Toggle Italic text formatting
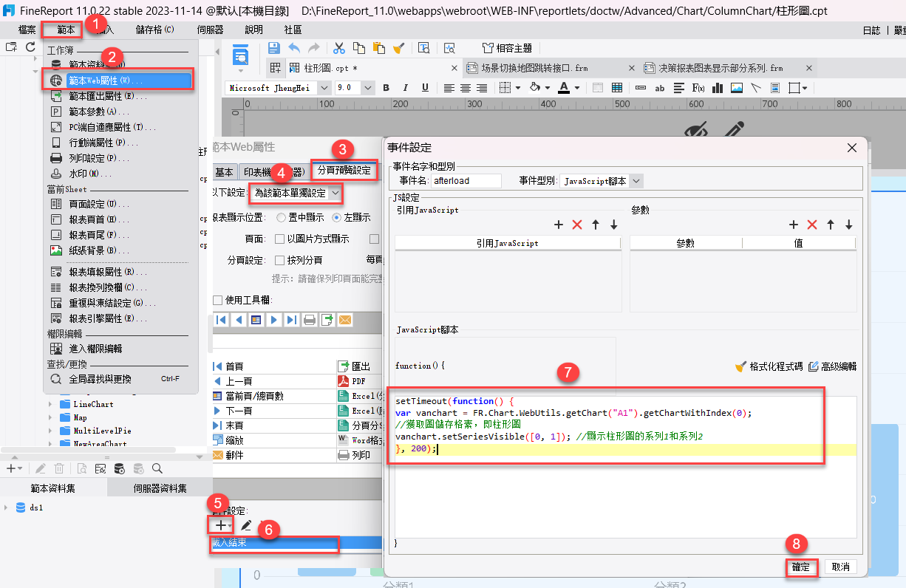 coord(406,87)
